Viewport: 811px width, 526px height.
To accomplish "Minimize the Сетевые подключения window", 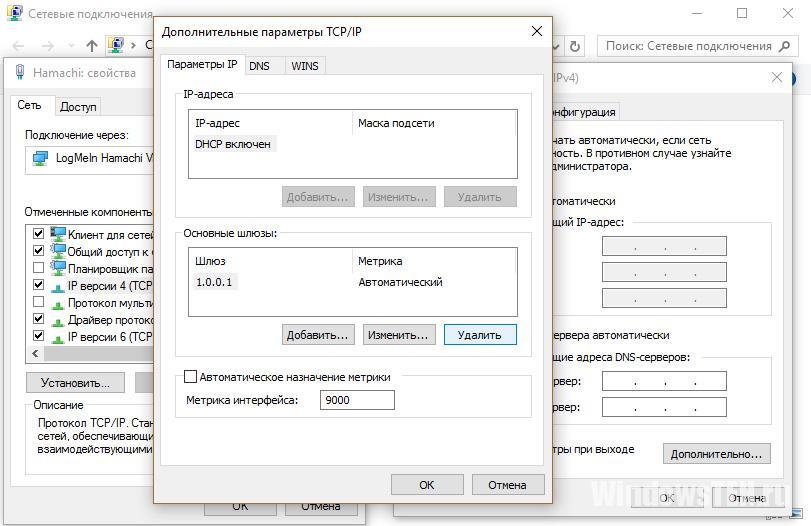I will coord(697,13).
